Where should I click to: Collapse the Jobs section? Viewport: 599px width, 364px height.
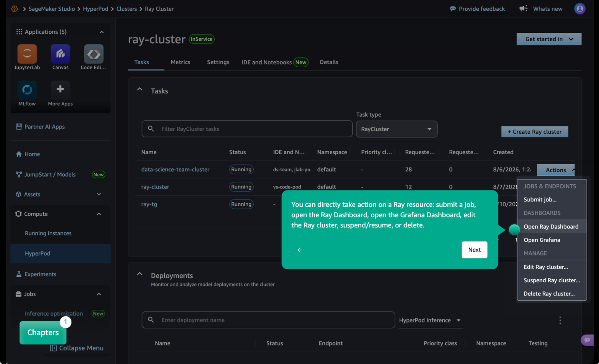(99, 294)
